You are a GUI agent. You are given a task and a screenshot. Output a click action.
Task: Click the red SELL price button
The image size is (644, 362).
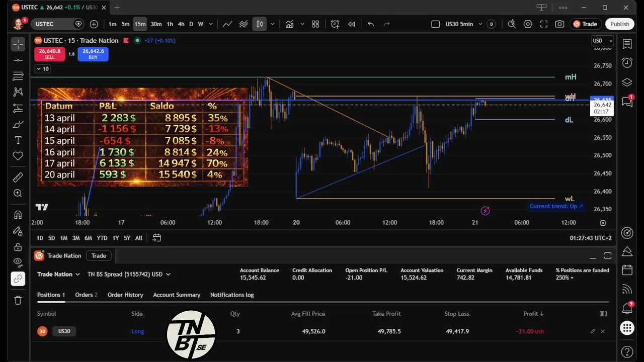point(49,54)
